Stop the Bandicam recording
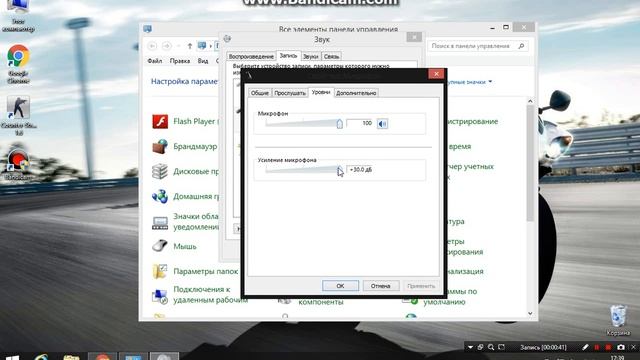Screen dimensions: 640x360 pos(608,347)
